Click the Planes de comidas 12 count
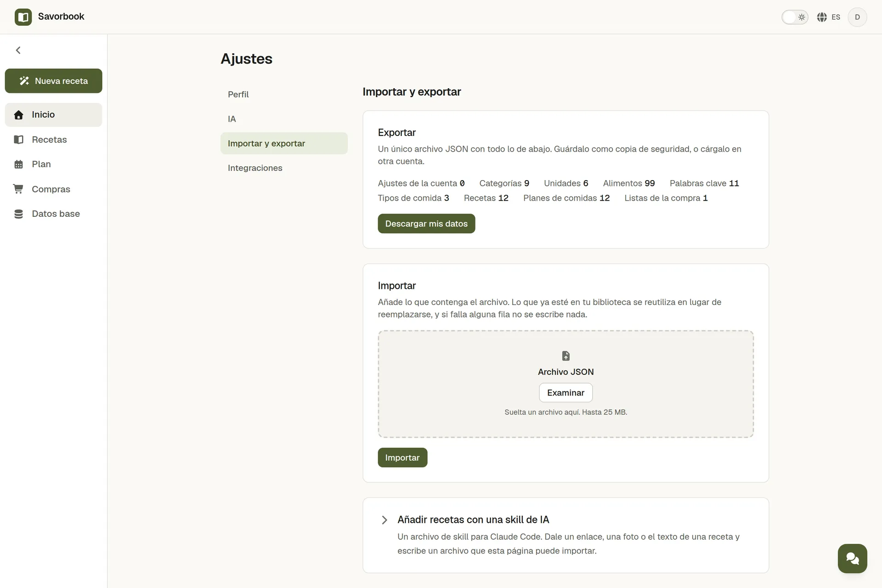The height and width of the screenshot is (588, 882). click(x=566, y=198)
